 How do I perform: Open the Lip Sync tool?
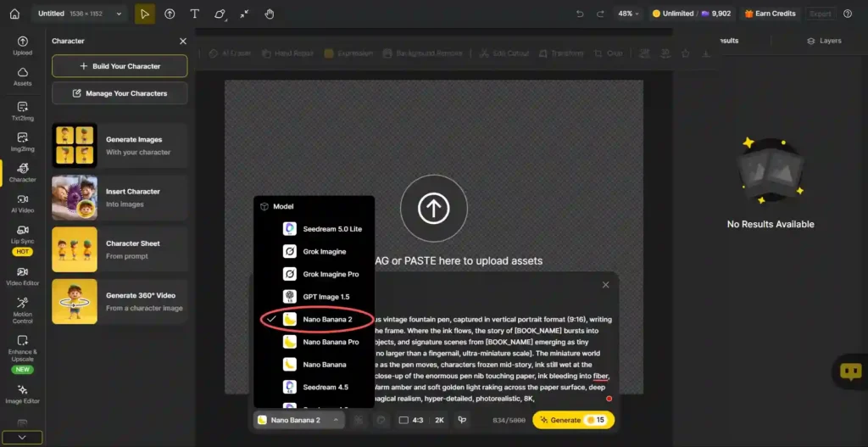(x=22, y=235)
